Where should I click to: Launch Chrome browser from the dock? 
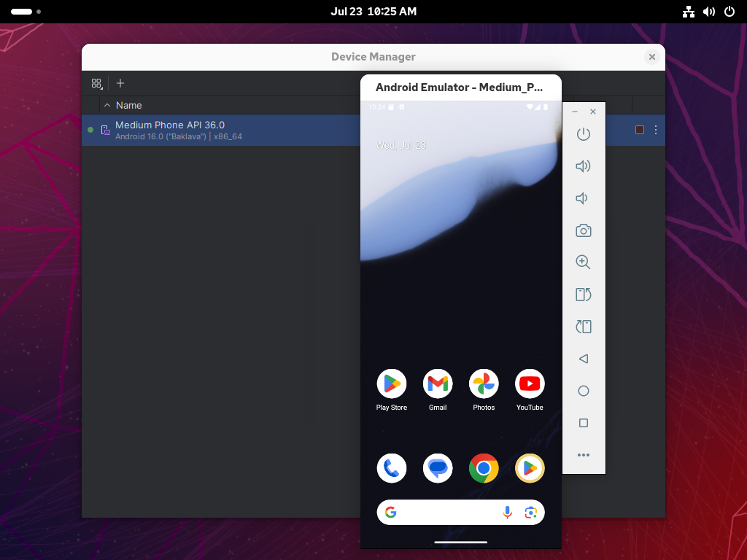(484, 468)
